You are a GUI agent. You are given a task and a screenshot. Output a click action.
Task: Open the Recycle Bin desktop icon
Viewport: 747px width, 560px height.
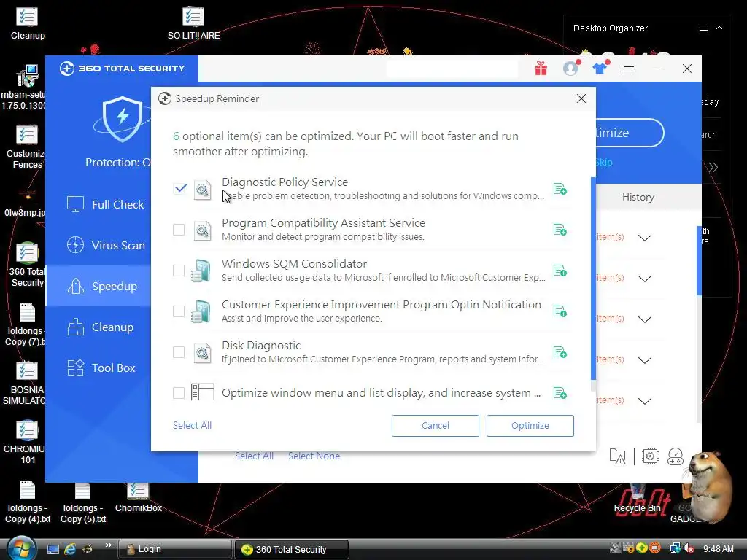click(x=637, y=499)
